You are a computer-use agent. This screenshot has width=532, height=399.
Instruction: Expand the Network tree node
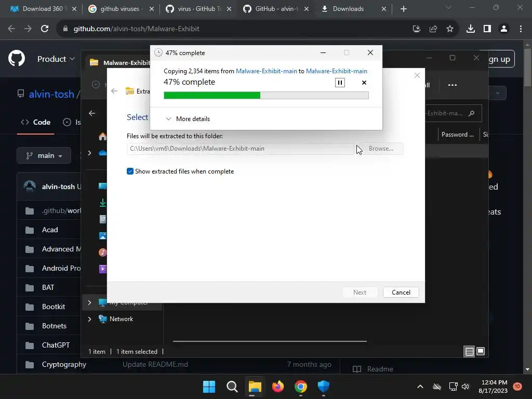tap(89, 319)
